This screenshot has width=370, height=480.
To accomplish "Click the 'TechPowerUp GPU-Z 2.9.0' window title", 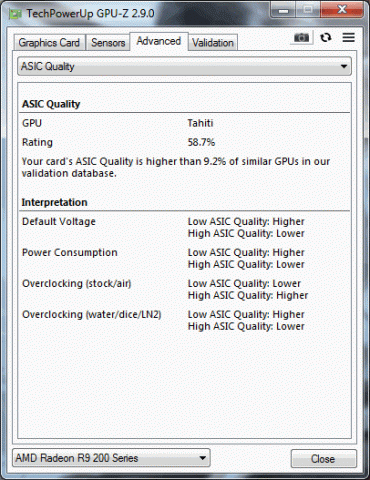I will (90, 14).
